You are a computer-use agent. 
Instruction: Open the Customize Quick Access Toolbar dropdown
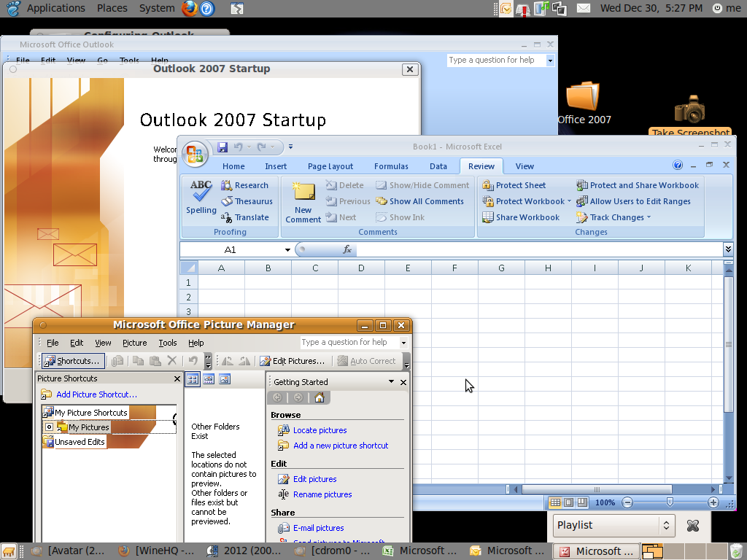click(x=290, y=147)
